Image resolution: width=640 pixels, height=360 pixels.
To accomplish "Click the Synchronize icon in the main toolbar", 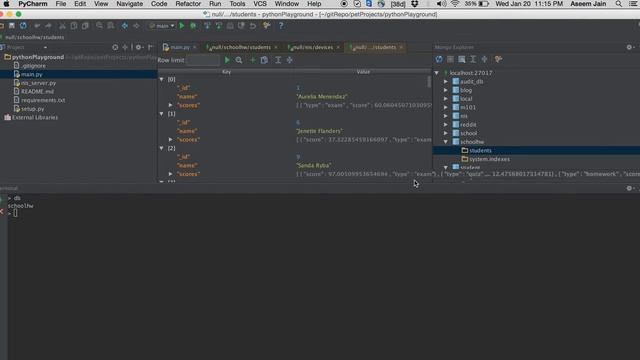I will (23, 26).
